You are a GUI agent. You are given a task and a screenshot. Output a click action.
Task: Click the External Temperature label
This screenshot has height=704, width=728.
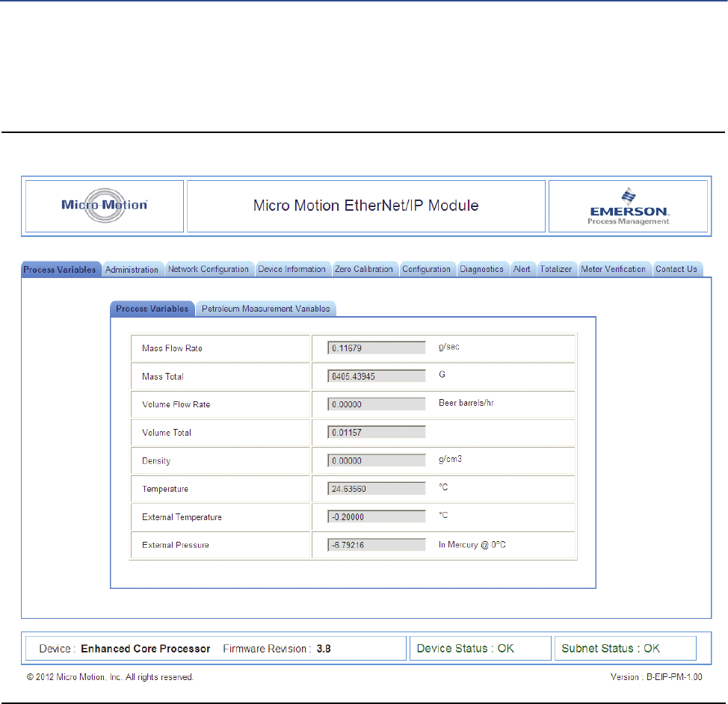pos(182,517)
